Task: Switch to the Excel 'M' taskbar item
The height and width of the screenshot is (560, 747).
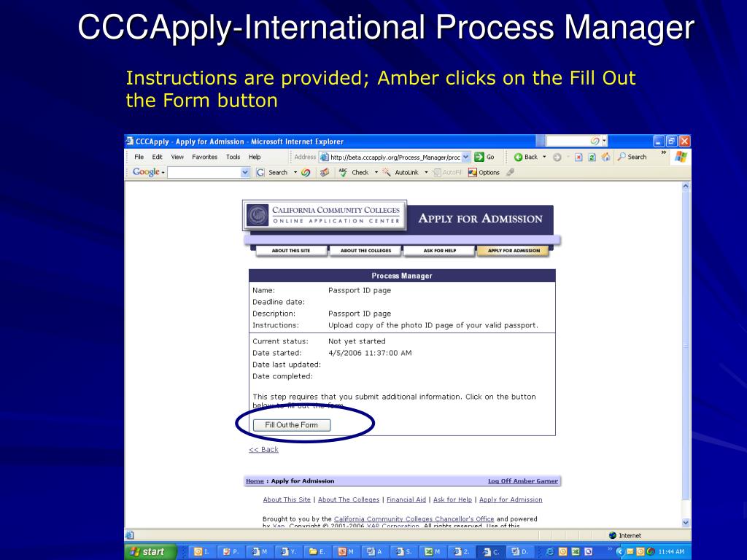Action: click(x=433, y=552)
